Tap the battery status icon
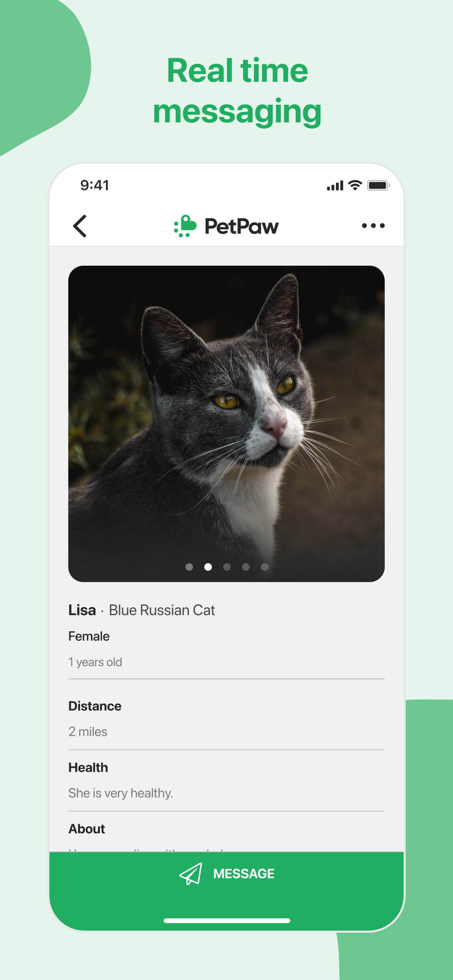 378,186
